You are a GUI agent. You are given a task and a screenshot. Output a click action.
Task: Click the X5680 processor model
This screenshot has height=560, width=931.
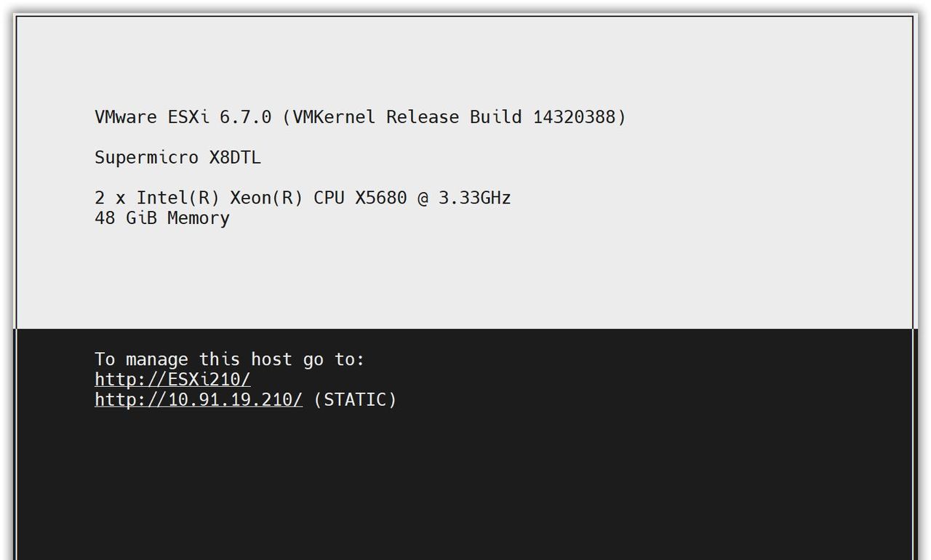coord(380,198)
